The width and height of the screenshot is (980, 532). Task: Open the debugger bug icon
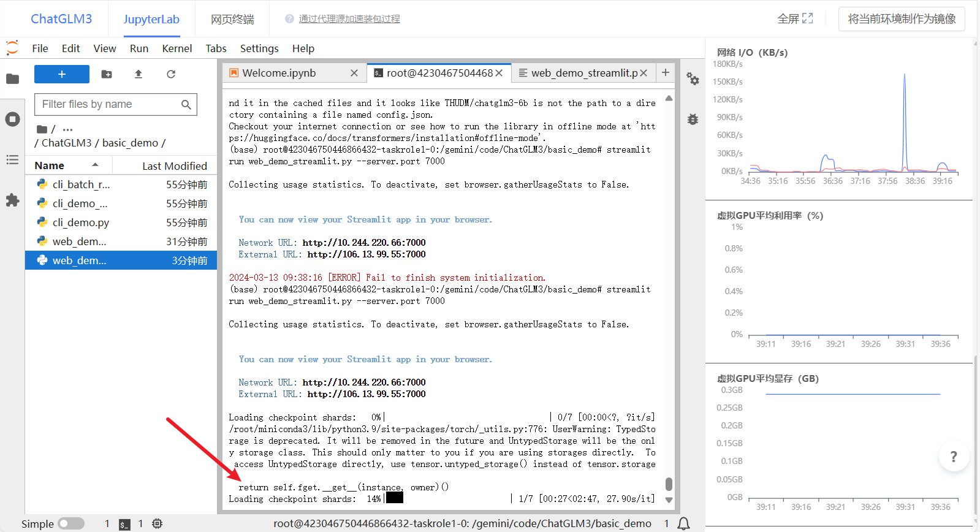pyautogui.click(x=693, y=120)
